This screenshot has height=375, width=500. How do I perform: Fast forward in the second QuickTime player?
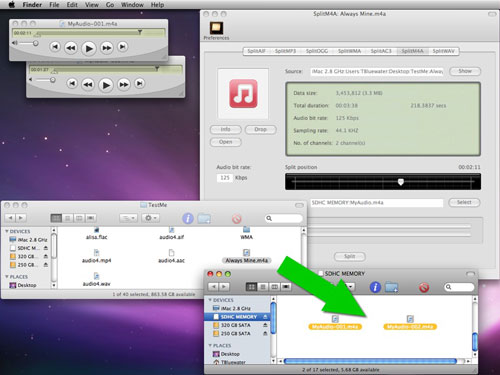pos(124,84)
